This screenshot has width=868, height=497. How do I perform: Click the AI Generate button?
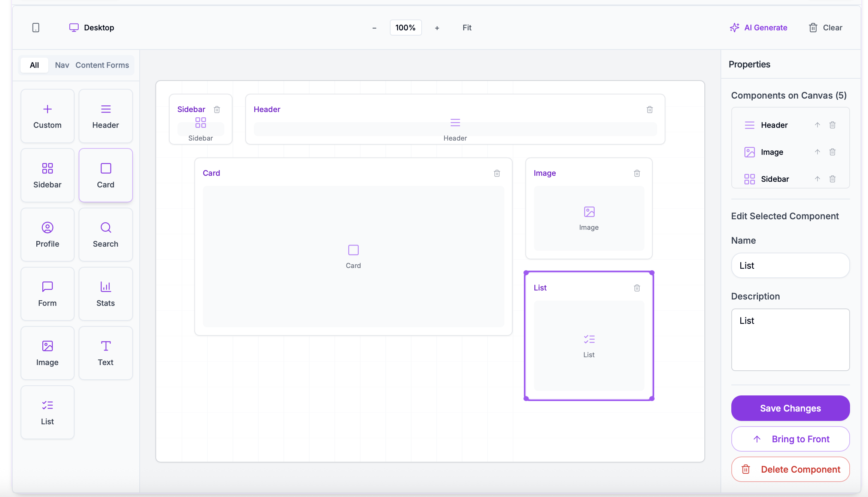pyautogui.click(x=759, y=28)
